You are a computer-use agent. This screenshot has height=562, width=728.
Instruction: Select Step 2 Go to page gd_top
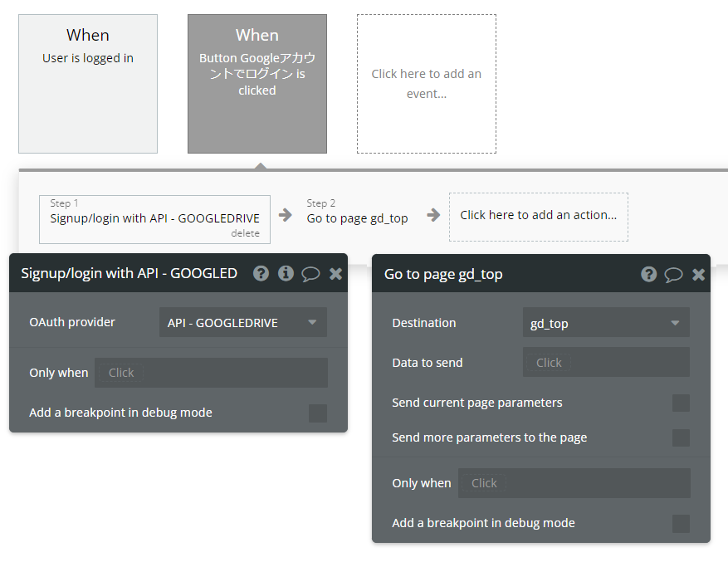click(x=357, y=212)
